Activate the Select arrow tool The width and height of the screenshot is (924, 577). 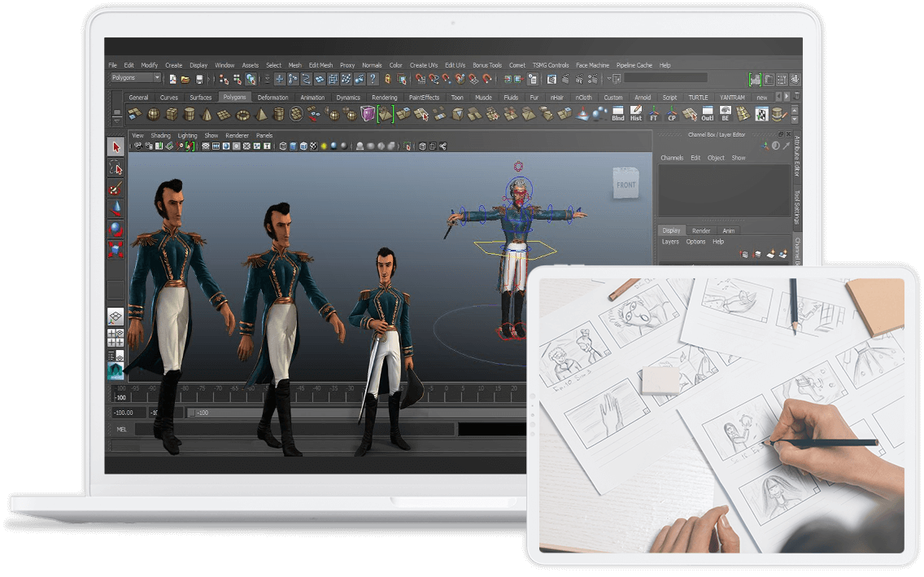click(x=116, y=147)
